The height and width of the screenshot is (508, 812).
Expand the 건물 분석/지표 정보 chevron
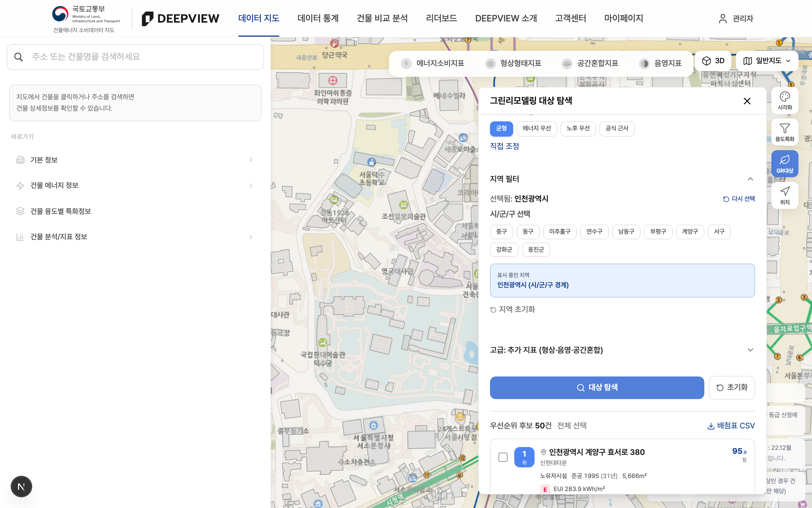[x=251, y=237]
